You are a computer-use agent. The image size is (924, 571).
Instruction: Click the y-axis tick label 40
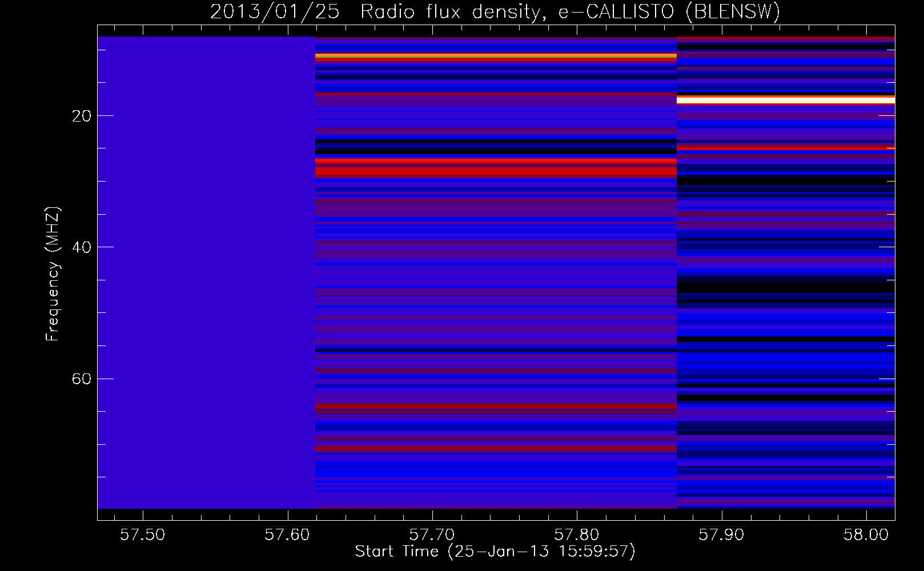point(82,247)
